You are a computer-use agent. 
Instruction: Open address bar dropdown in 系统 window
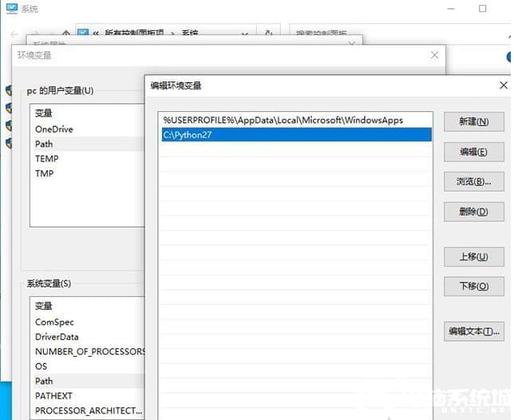(244, 33)
